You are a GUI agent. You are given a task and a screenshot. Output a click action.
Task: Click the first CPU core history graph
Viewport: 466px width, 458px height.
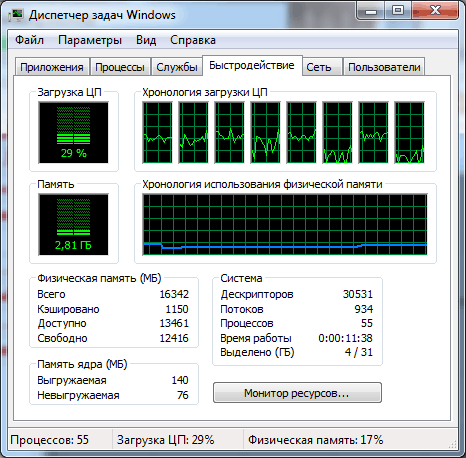(x=157, y=132)
